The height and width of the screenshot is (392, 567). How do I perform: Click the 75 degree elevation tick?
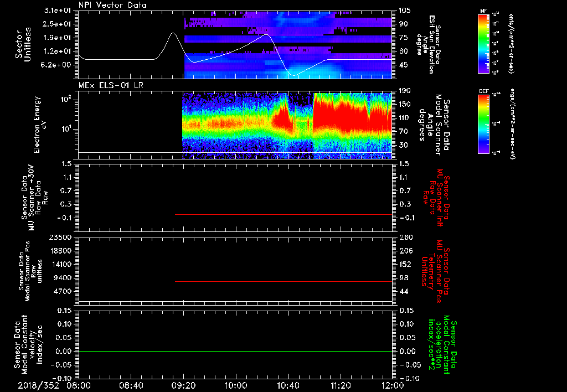click(403, 38)
